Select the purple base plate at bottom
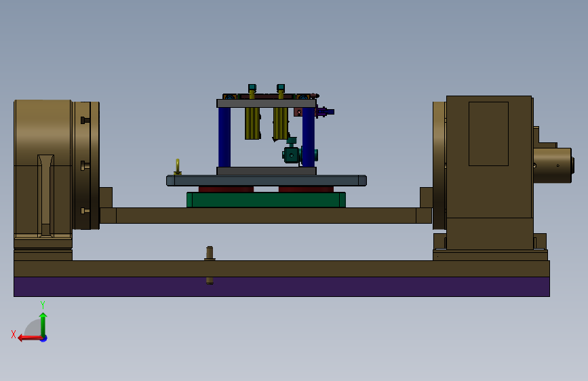This screenshot has width=588, height=381. (x=281, y=287)
